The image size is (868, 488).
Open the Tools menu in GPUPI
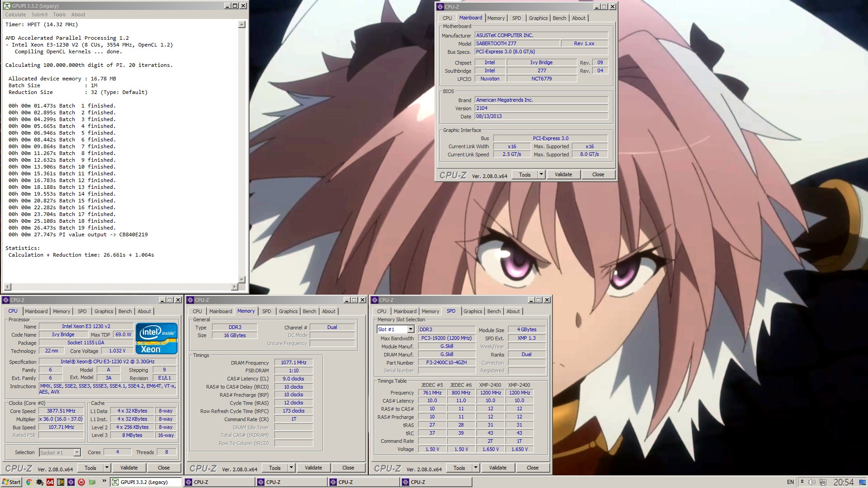click(x=59, y=14)
